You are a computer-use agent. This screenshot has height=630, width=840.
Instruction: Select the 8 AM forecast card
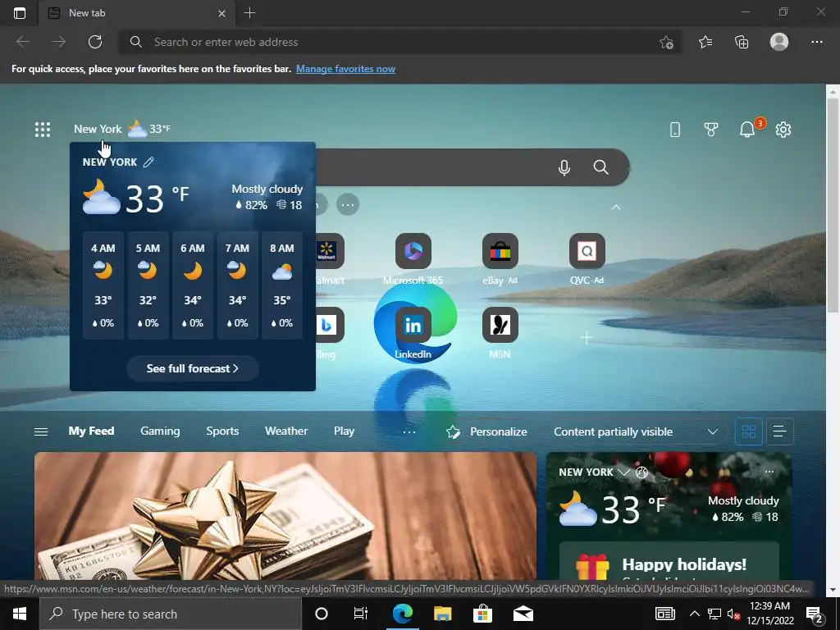coord(282,285)
